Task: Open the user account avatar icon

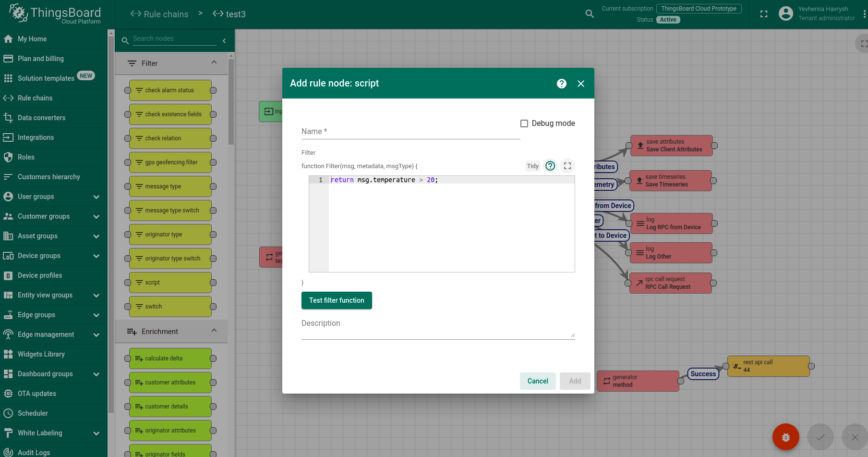Action: [786, 13]
